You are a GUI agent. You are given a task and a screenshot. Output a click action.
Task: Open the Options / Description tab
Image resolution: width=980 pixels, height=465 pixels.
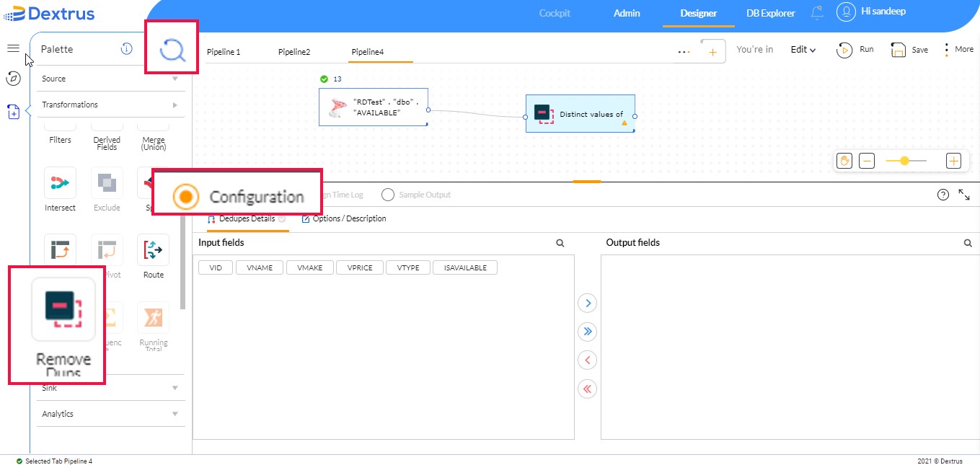344,218
